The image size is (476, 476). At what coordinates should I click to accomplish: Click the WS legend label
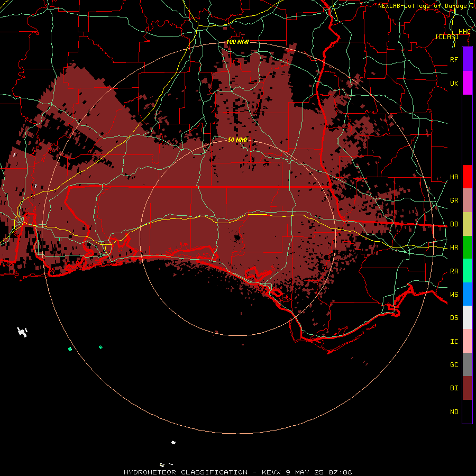coord(454,295)
